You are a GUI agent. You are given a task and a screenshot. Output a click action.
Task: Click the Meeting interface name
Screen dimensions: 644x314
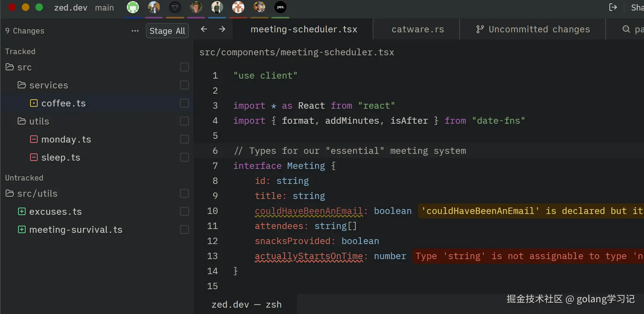click(306, 166)
